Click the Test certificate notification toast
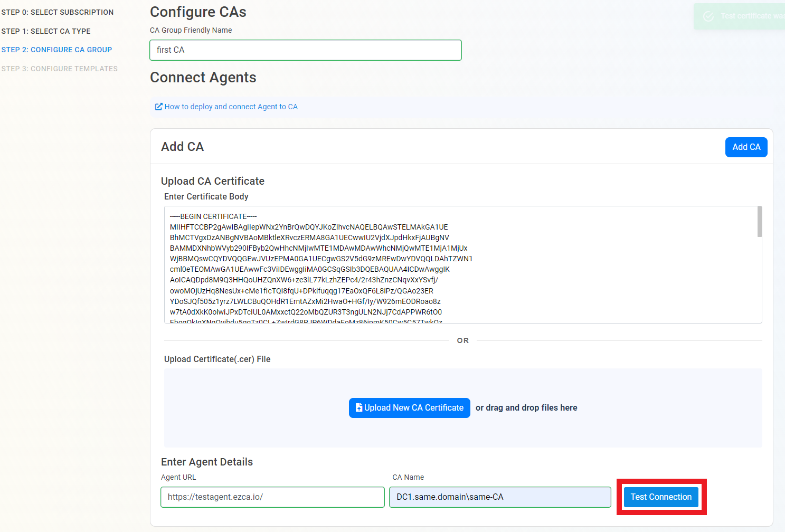The height and width of the screenshot is (532, 785). tap(739, 16)
